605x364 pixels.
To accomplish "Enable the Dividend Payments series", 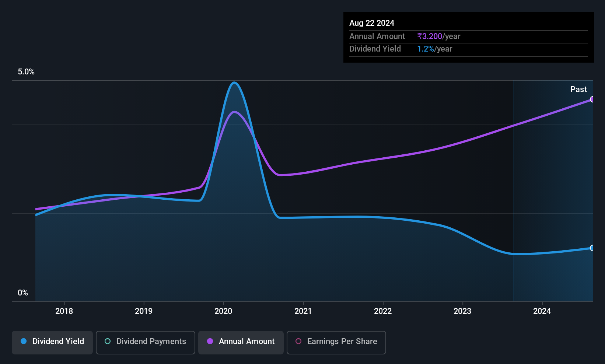I will (x=146, y=343).
